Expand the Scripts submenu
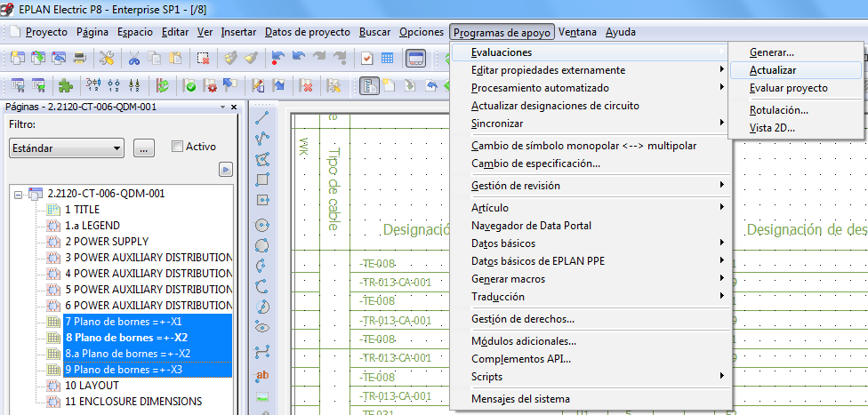The image size is (868, 415). point(591,377)
